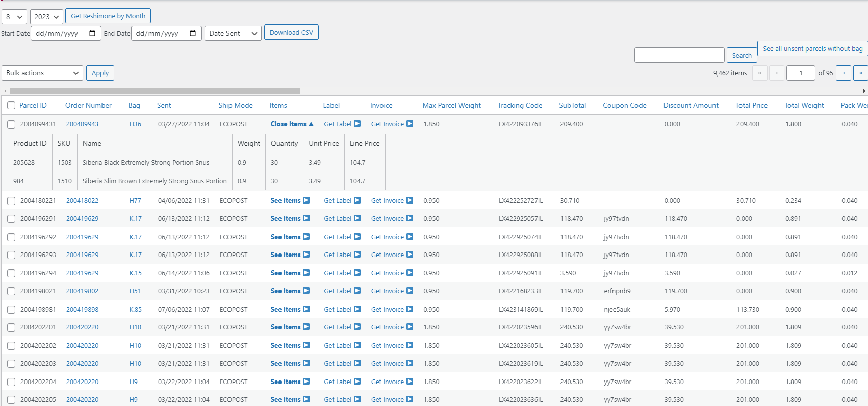Click the Get Label arrow icon for parcel 2004198021
The image size is (868, 406).
[358, 291]
